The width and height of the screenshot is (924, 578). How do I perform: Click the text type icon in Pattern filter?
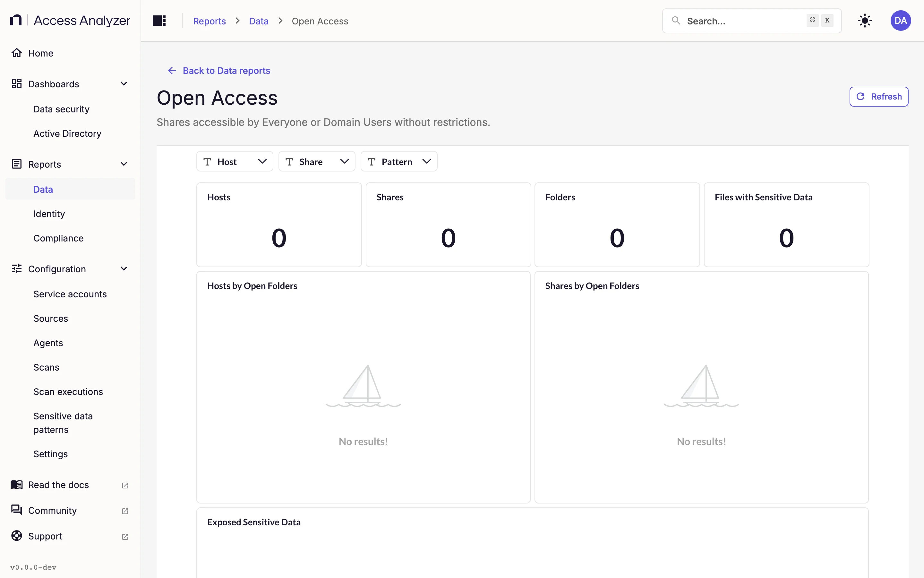click(x=372, y=162)
